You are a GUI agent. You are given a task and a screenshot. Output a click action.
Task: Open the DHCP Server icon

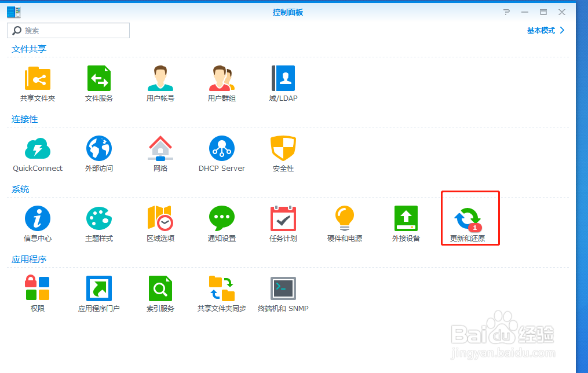pyautogui.click(x=222, y=148)
